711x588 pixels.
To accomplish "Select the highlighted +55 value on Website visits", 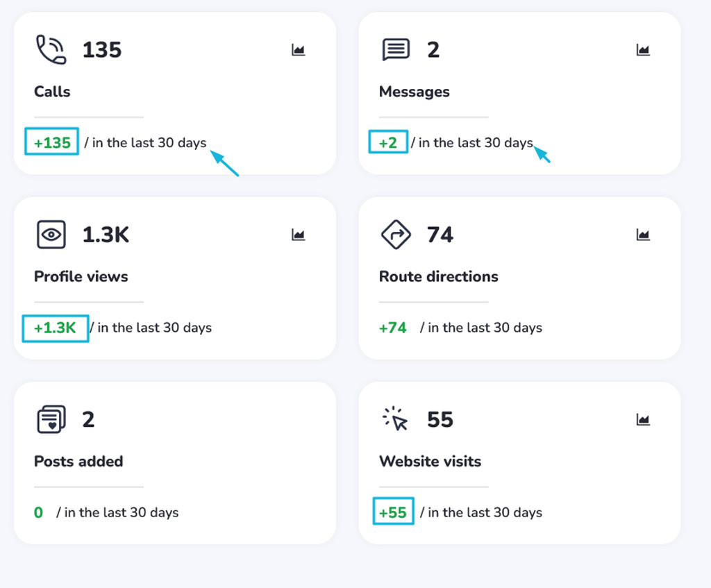I will point(393,512).
